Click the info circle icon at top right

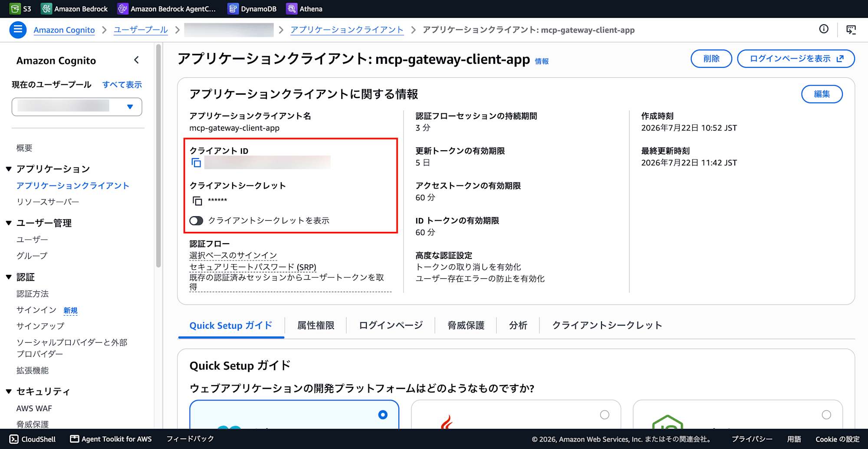pos(824,29)
